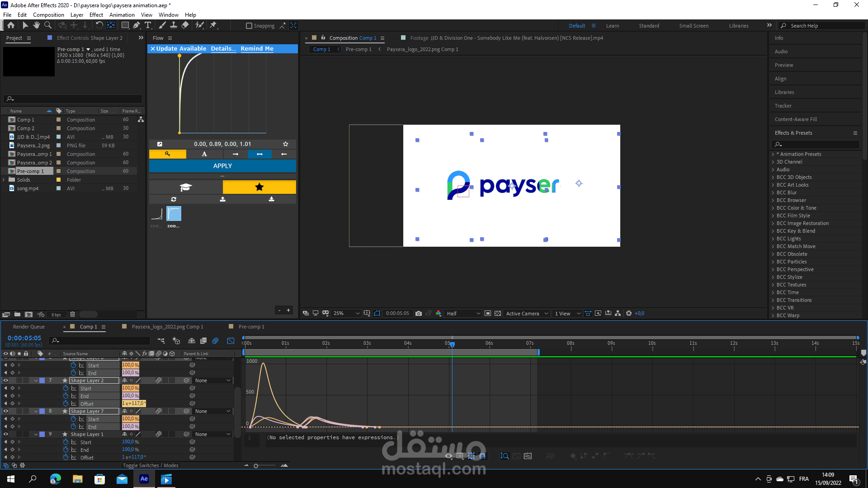Image resolution: width=868 pixels, height=488 pixels.
Task: Open the Half resolution dropdown
Action: [x=463, y=313]
